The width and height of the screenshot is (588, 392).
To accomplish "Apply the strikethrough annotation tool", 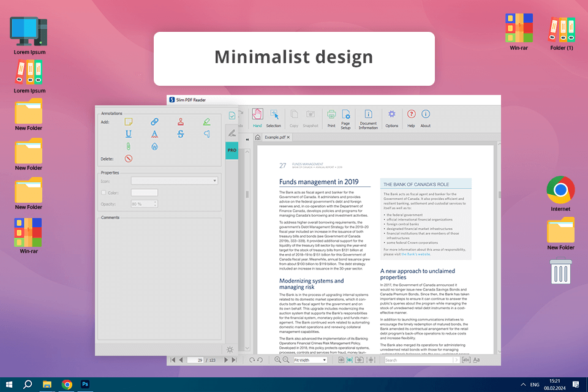I will [x=181, y=134].
